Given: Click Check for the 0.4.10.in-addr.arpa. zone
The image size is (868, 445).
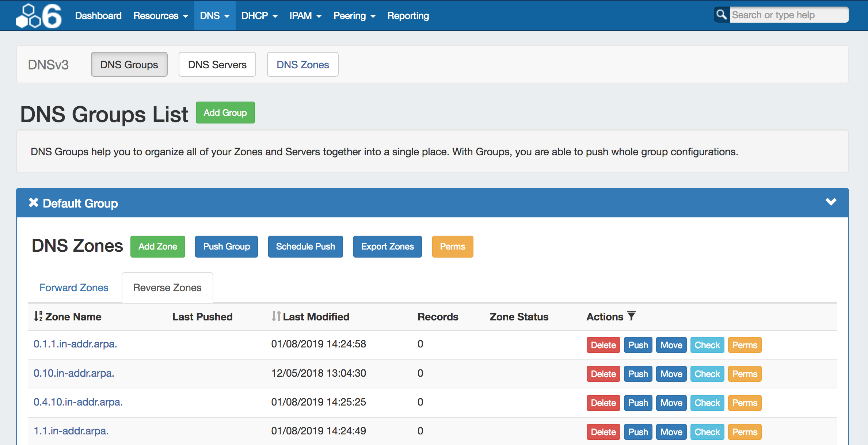Looking at the screenshot, I should point(707,403).
